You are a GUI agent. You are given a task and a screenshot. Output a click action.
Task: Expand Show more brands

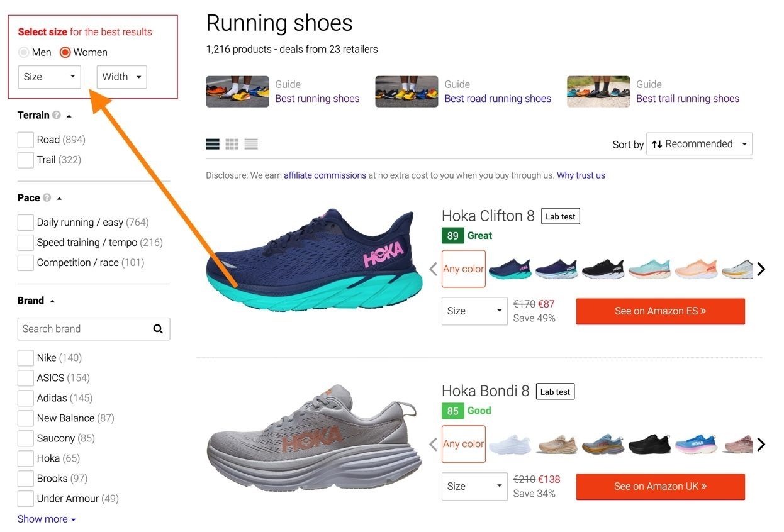(x=43, y=518)
